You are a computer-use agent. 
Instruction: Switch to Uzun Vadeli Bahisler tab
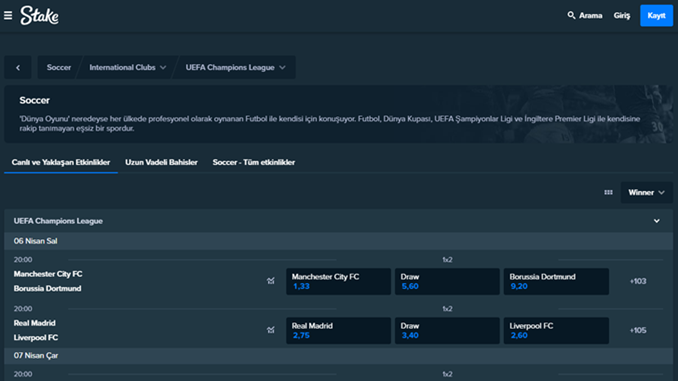point(161,163)
